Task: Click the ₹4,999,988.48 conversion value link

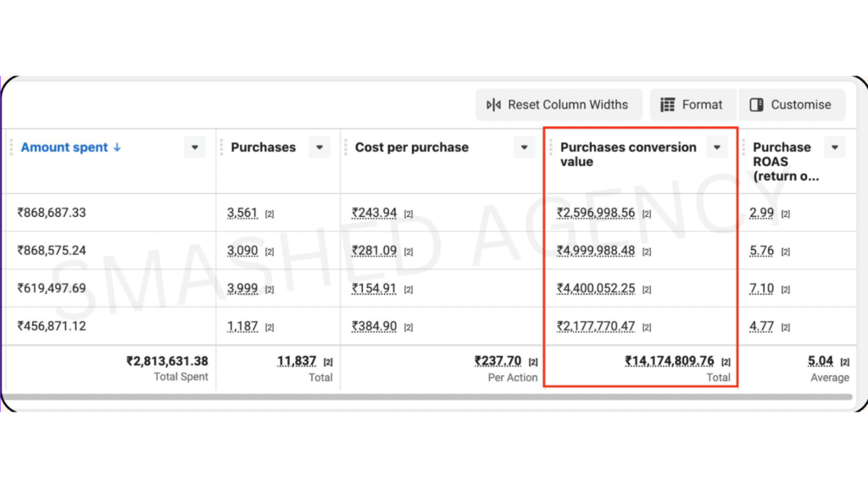Action: (x=595, y=251)
